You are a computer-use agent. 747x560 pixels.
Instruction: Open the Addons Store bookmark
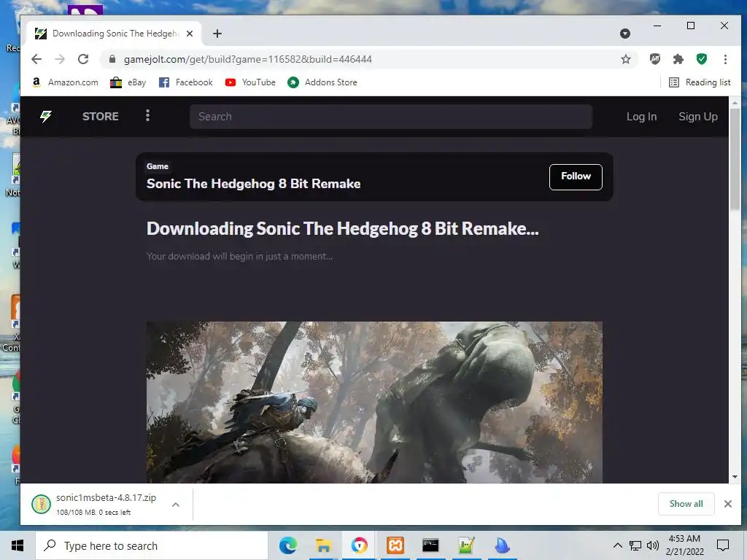[322, 82]
